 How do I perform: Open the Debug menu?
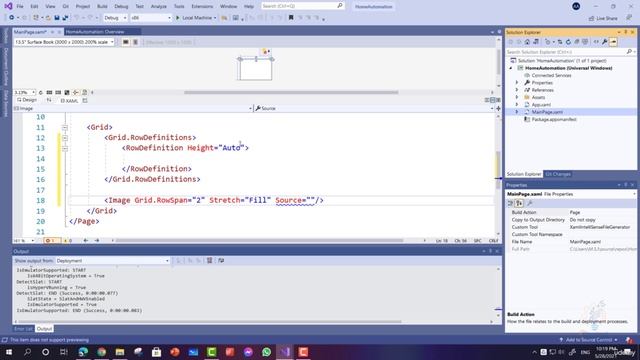coord(121,7)
